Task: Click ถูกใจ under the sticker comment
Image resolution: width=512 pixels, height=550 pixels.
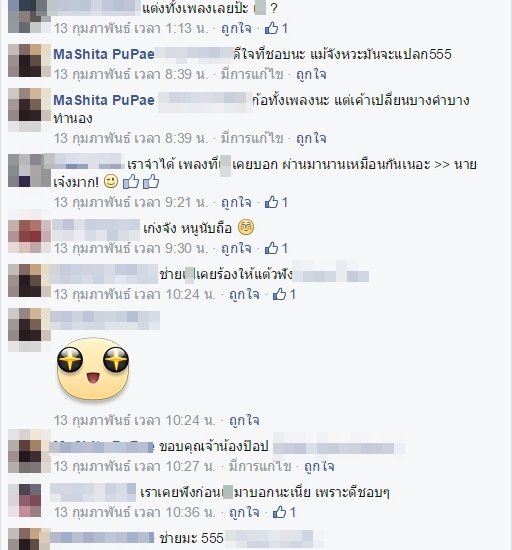Action: (x=244, y=420)
